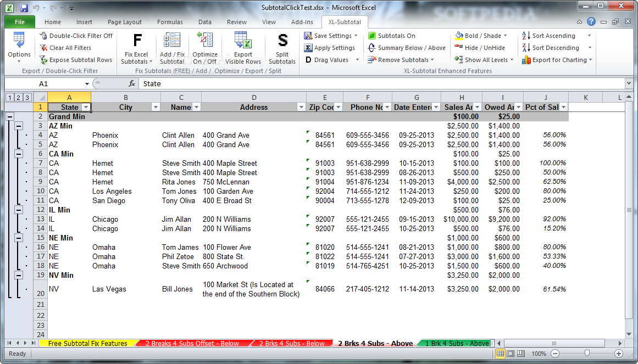Viewport: 638px width, 364px height.
Task: Collapse the IL Min outline group
Action: 18,210
